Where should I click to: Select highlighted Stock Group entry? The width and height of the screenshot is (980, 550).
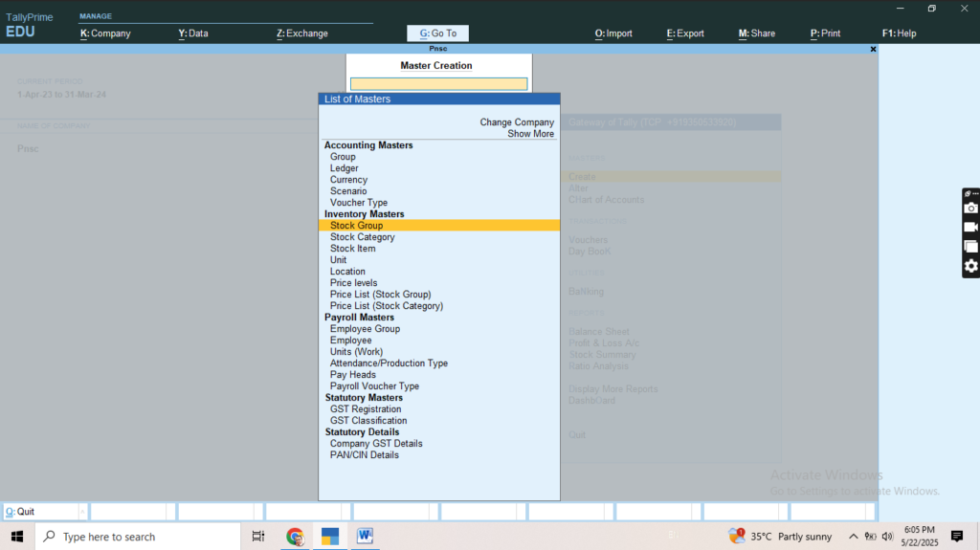(438, 226)
